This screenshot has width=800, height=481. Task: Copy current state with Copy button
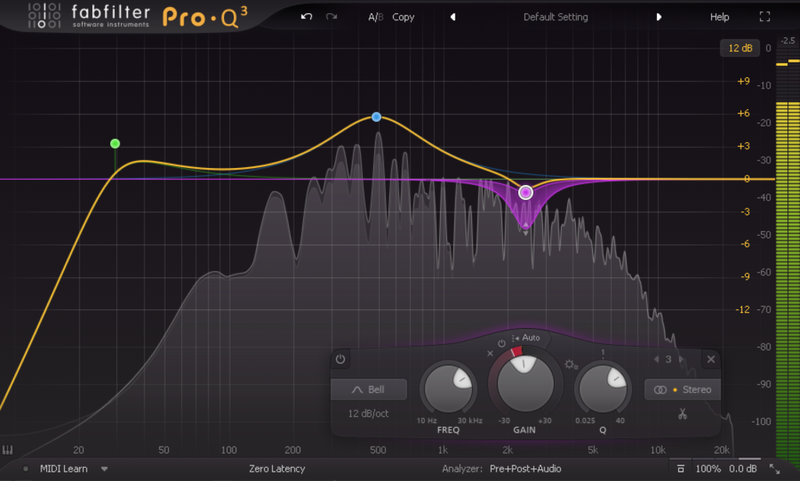(403, 17)
